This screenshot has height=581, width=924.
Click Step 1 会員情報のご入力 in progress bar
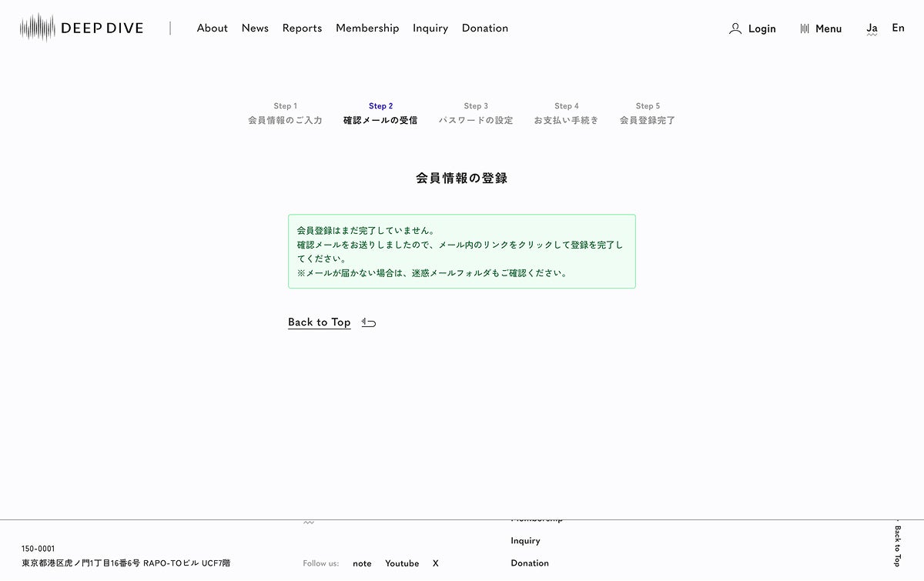coord(285,114)
